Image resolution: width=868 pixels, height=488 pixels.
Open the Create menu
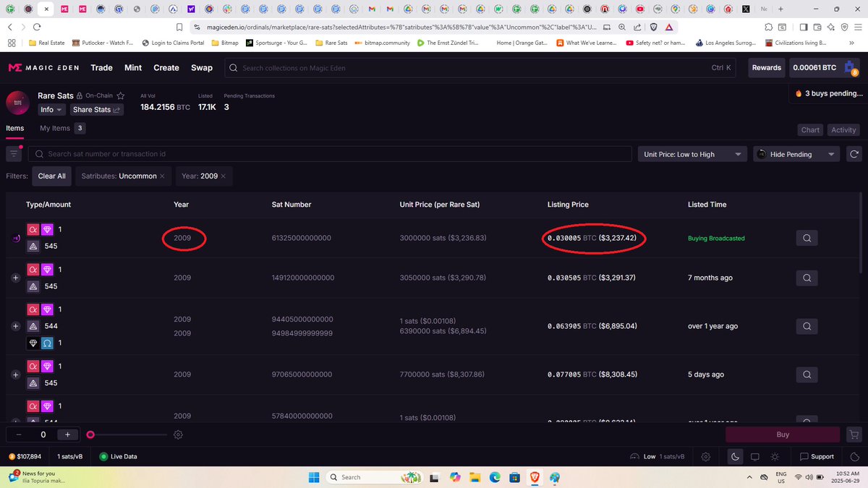pyautogui.click(x=166, y=67)
